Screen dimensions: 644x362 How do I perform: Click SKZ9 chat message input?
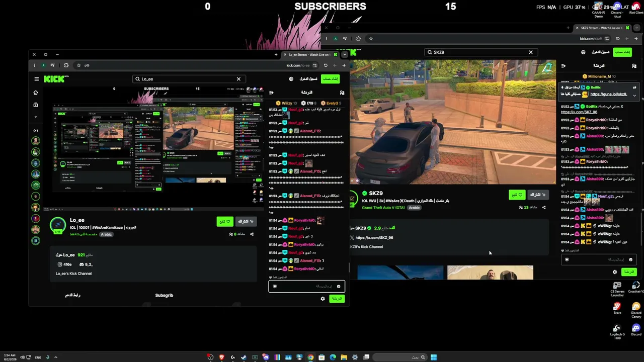tap(599, 259)
